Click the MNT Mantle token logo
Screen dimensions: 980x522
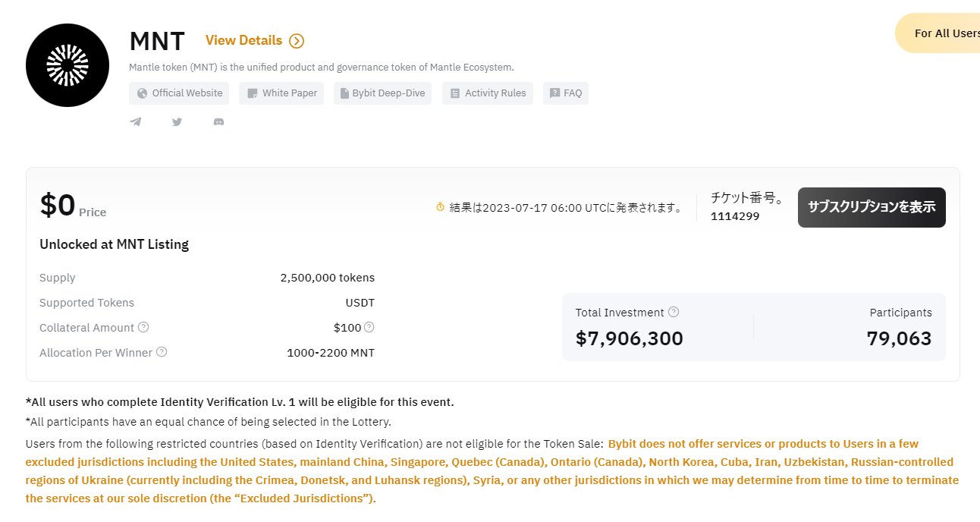(68, 64)
